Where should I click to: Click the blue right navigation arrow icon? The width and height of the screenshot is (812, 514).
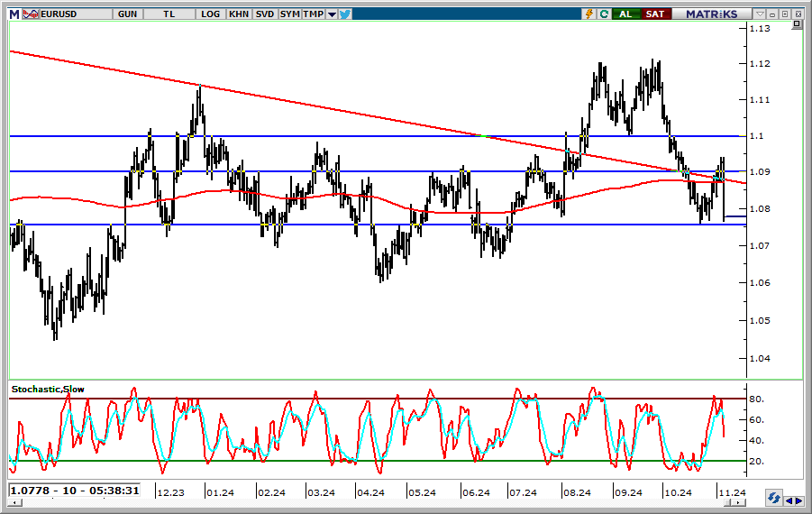pos(799,500)
